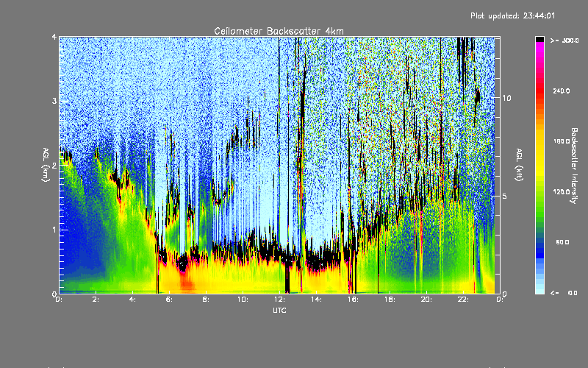The width and height of the screenshot is (588, 368).
Task: Click the "22:" tick on UTC axis
Action: [463, 300]
